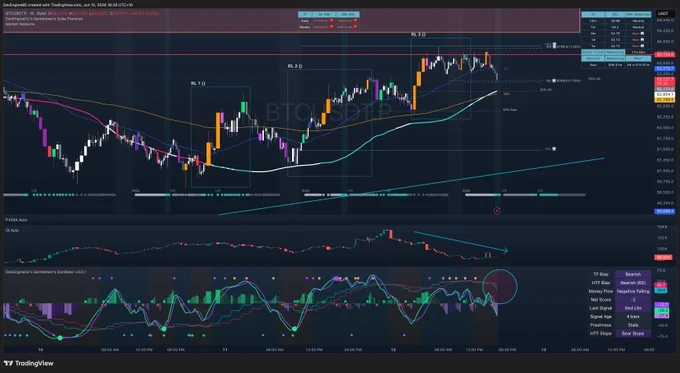
Task: Click the red 98.84K open interest label
Action: (x=664, y=258)
